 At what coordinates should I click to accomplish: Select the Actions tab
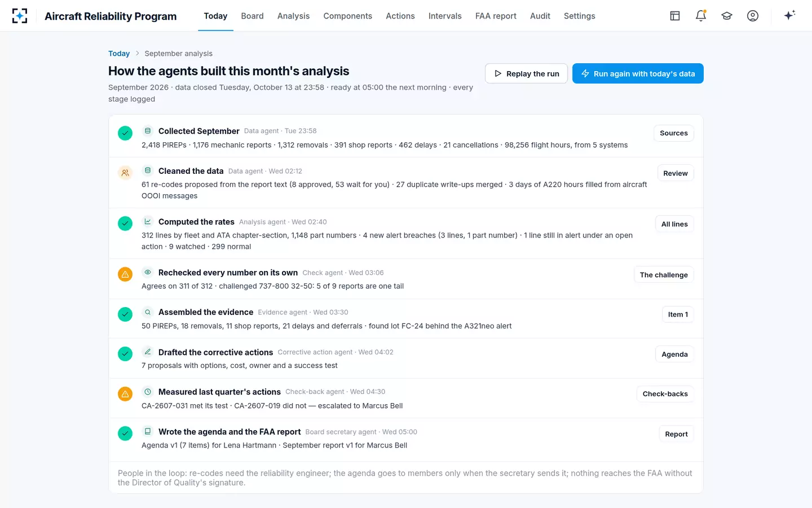point(400,16)
